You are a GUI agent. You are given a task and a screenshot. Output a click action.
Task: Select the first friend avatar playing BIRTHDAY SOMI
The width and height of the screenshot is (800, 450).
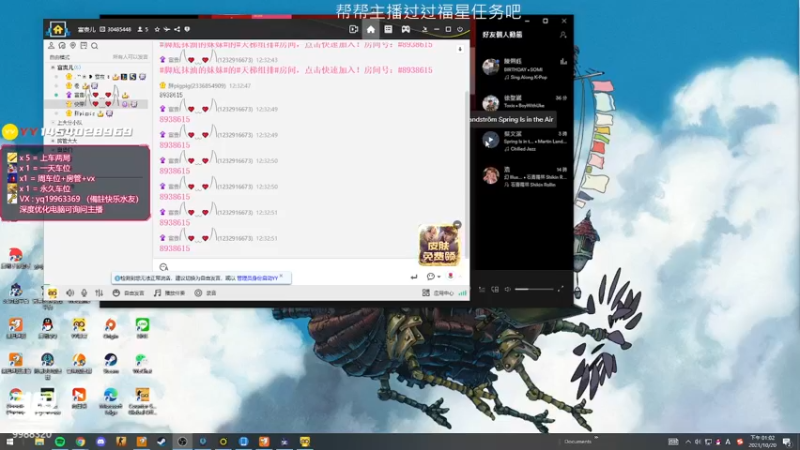(x=491, y=67)
